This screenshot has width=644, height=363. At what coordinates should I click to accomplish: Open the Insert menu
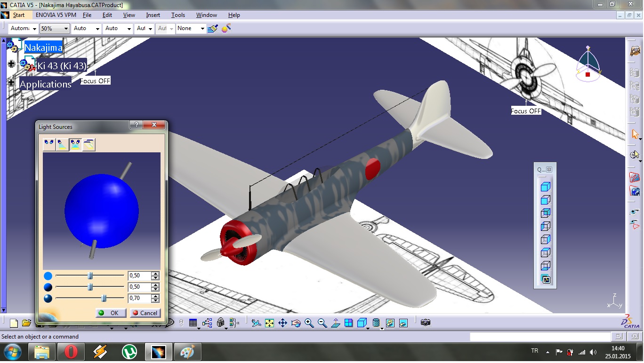coord(153,15)
